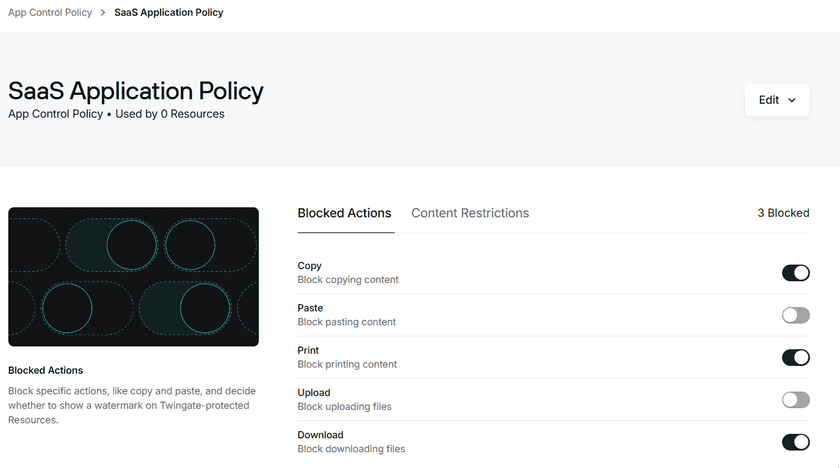Enable the Upload blocking toggle
The width and height of the screenshot is (840, 468).
[x=795, y=400]
